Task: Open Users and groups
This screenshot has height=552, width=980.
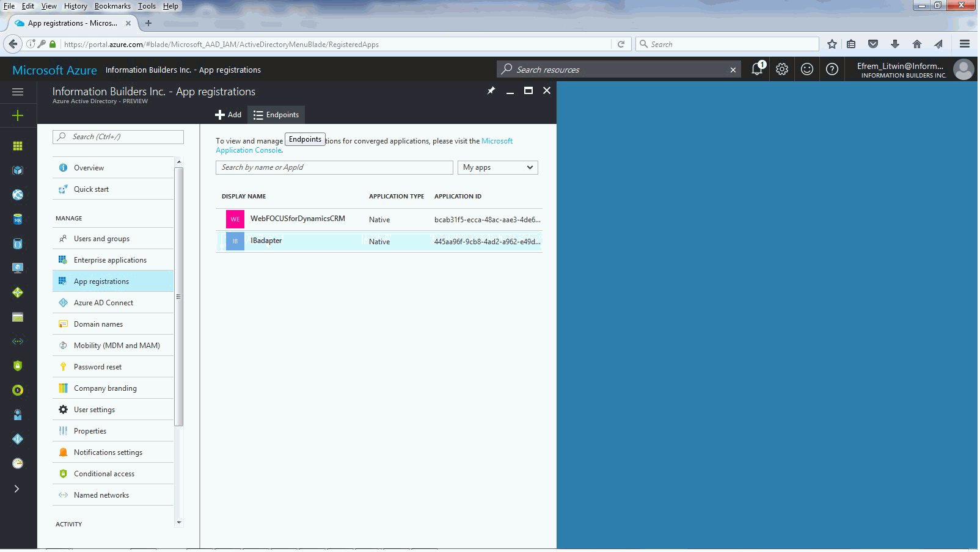Action: (113, 239)
